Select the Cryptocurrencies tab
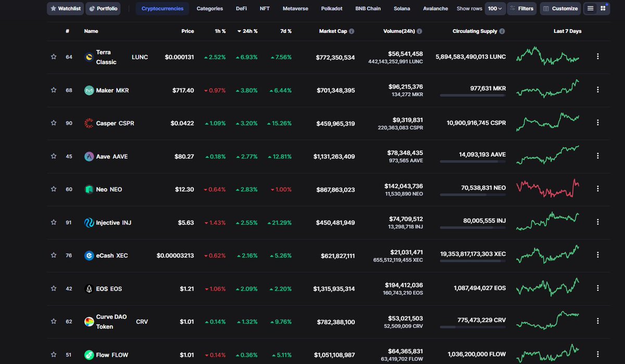625x364 pixels. click(162, 8)
